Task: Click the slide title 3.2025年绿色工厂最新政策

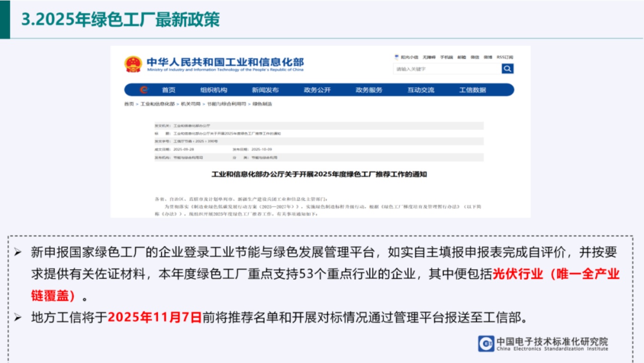Action: click(x=121, y=20)
